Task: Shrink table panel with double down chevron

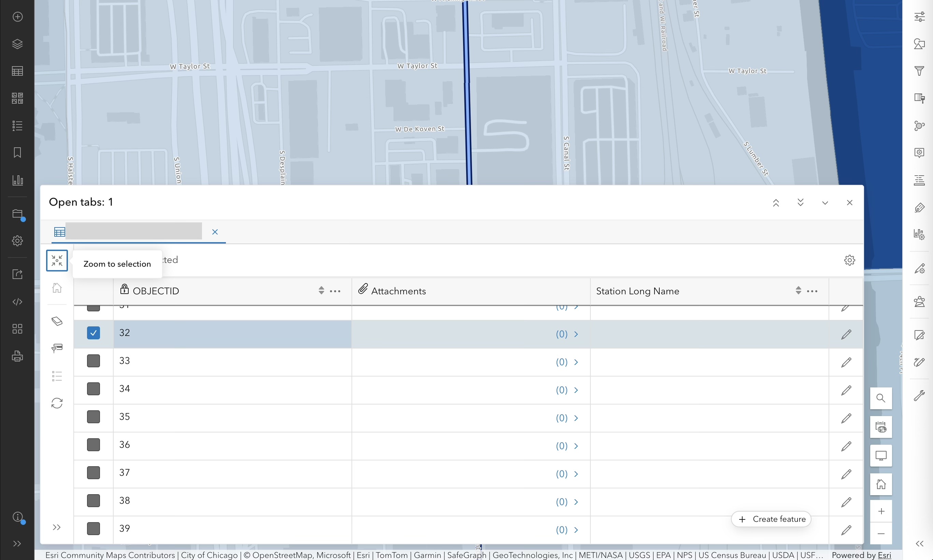Action: [801, 203]
